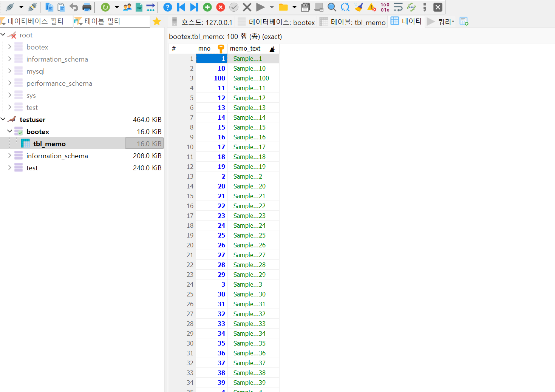Open dropdown next to connect icon

coord(21,7)
